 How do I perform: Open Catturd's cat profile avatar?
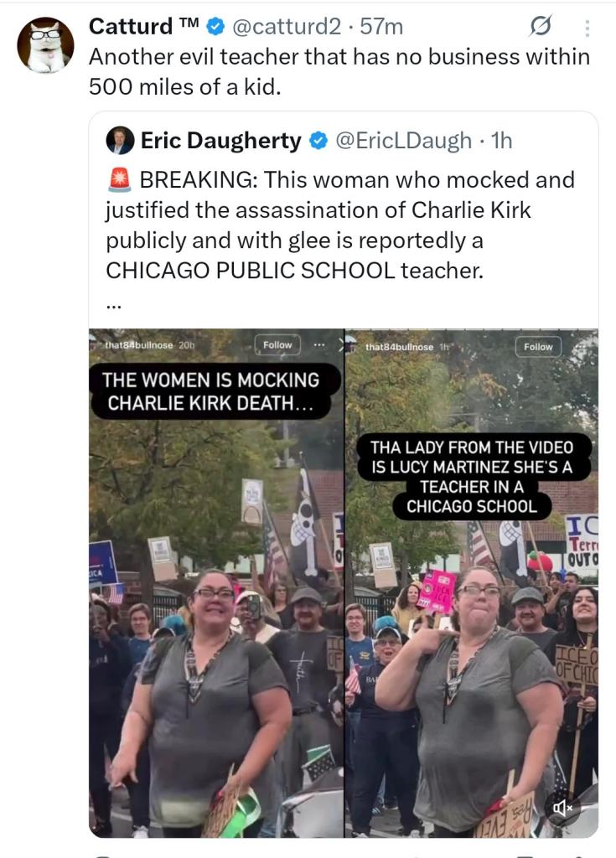[45, 45]
